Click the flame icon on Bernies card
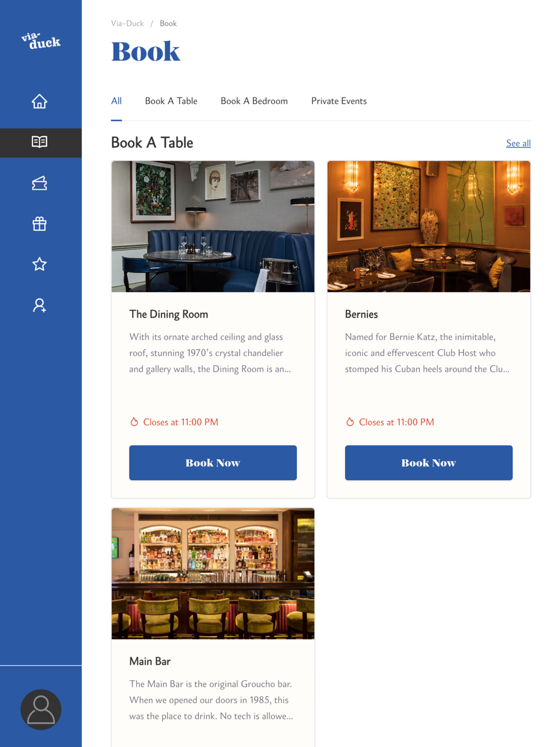 pyautogui.click(x=350, y=422)
